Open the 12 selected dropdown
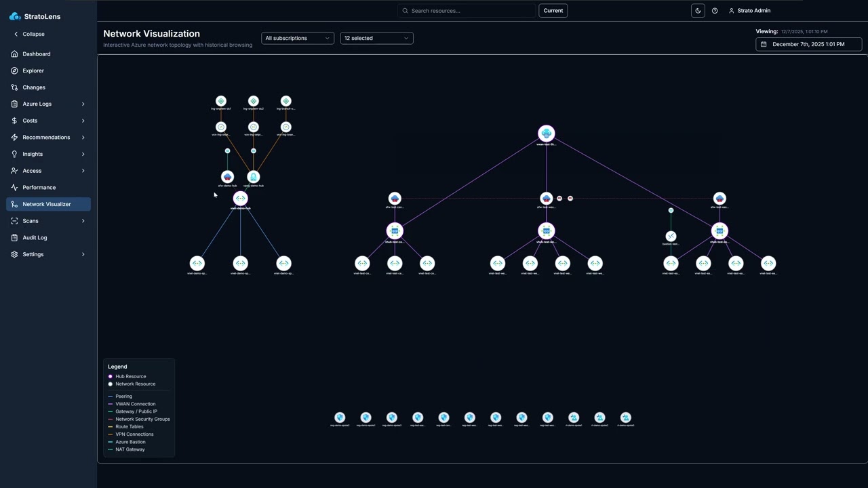This screenshot has height=488, width=868. click(x=376, y=38)
